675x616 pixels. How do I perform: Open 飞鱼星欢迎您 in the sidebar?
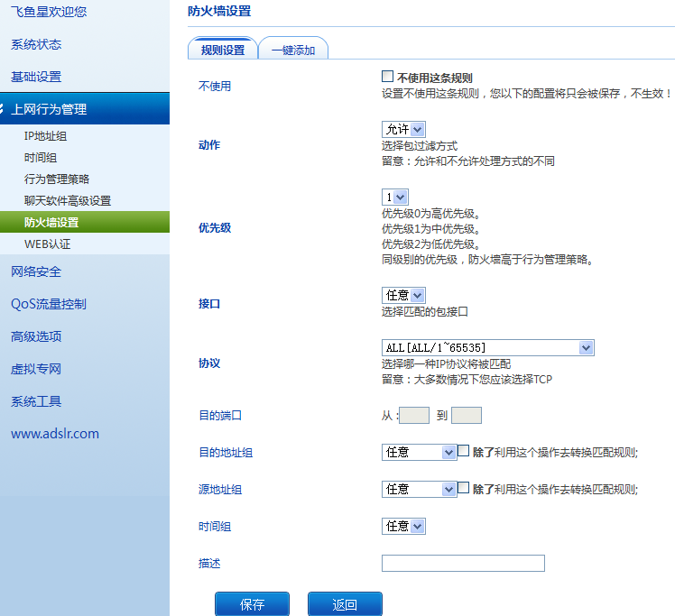(49, 12)
